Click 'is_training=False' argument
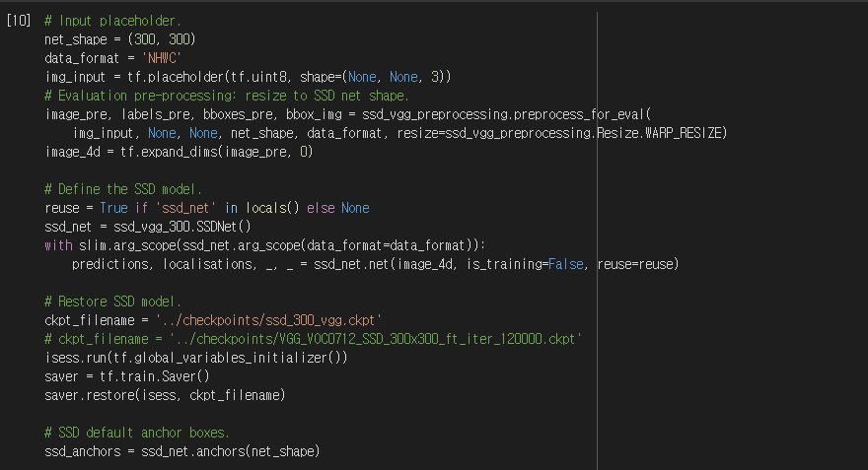The image size is (868, 470). point(525,264)
